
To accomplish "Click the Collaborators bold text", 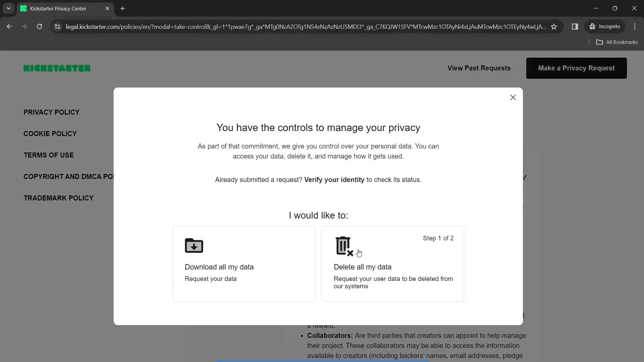I will tap(330, 336).
